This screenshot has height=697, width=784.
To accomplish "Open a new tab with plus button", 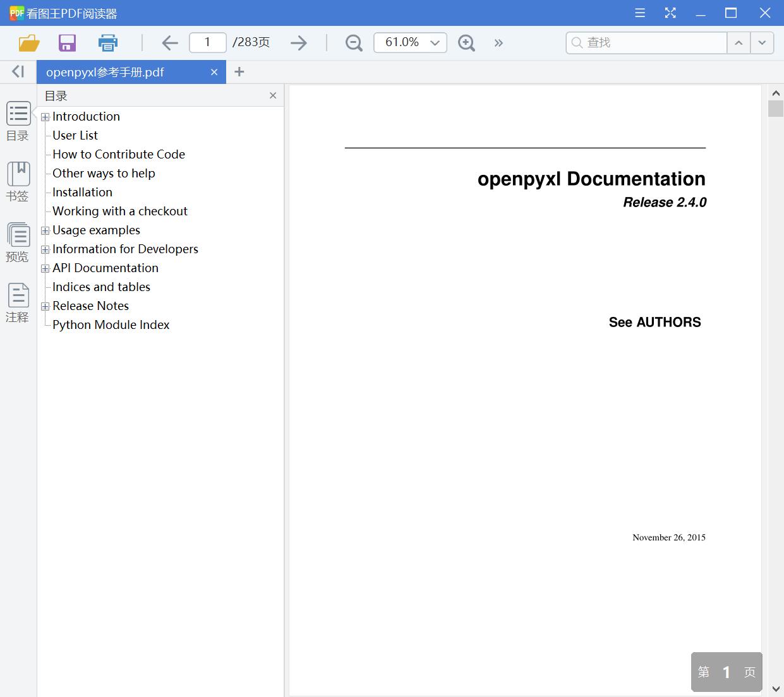I will (x=239, y=71).
